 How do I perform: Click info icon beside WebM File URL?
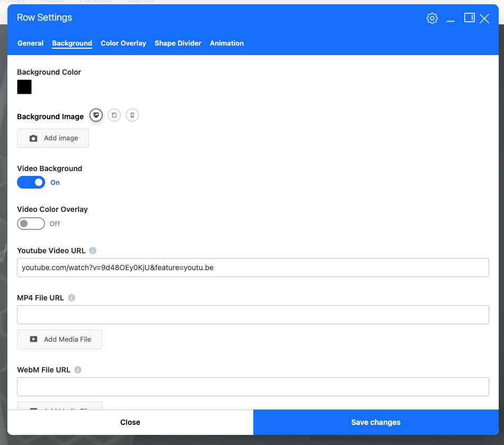point(78,370)
